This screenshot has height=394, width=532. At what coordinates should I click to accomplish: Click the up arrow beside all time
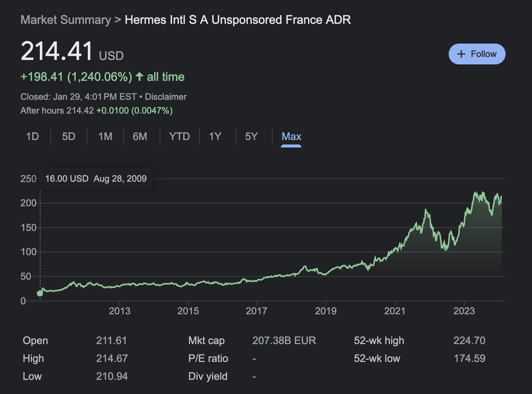pyautogui.click(x=140, y=77)
